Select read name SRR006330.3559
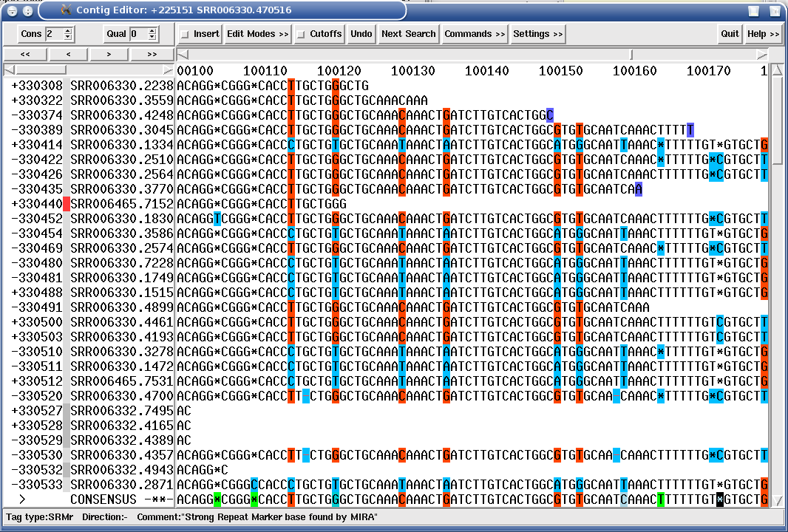Screen dimensions: 788x532 point(122,100)
